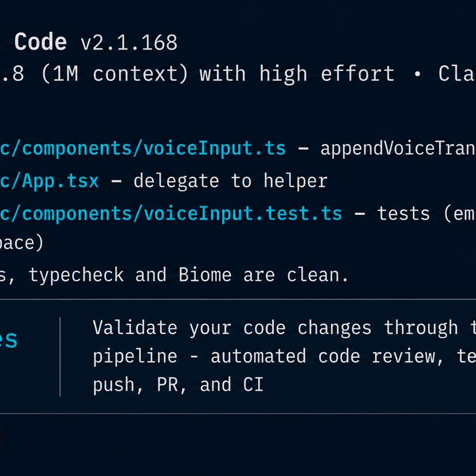Open the voiceInput.test.ts file path link
This screenshot has height=476, width=476.
[x=171, y=214]
